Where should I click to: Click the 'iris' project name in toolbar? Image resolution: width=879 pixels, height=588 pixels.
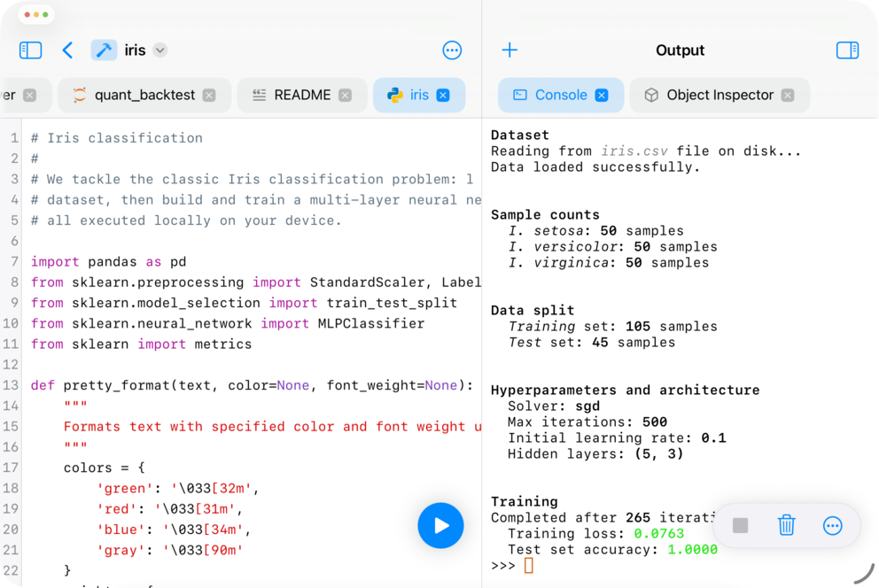click(x=135, y=50)
